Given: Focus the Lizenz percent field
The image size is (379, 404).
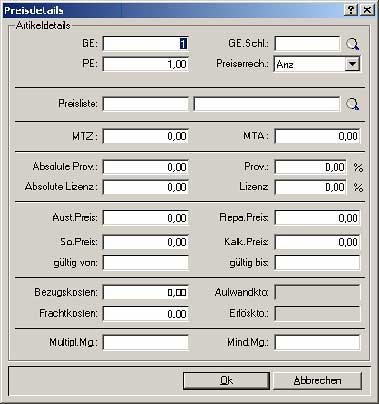Looking at the screenshot, I should [x=311, y=187].
